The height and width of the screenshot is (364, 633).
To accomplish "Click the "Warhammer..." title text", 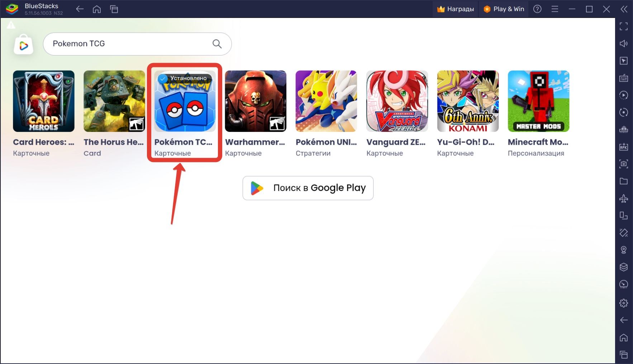I will pos(255,142).
